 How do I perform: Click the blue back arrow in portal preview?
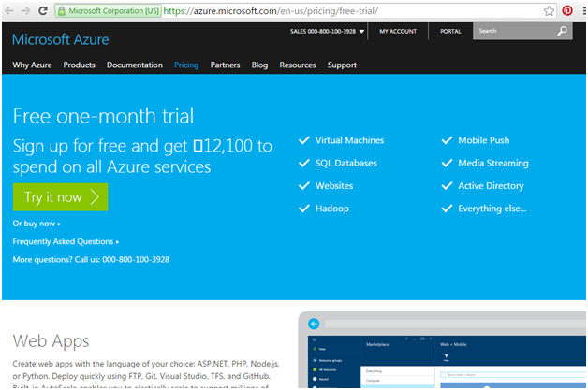coord(314,324)
